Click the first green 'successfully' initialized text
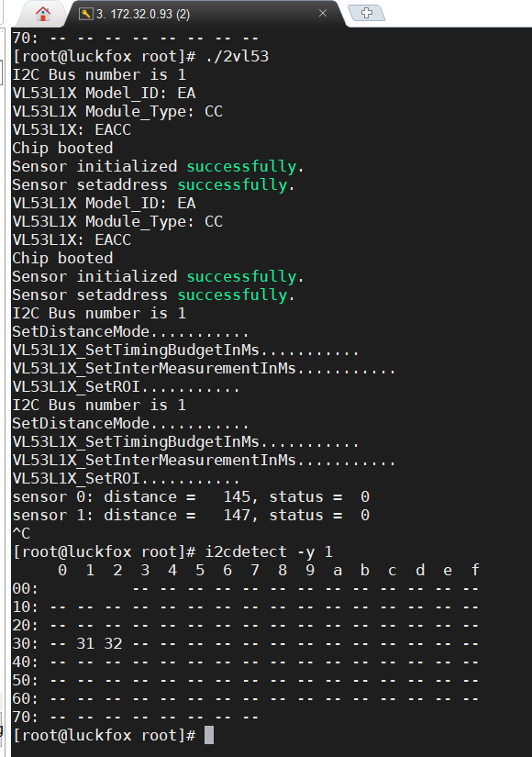The image size is (532, 757). [x=241, y=167]
